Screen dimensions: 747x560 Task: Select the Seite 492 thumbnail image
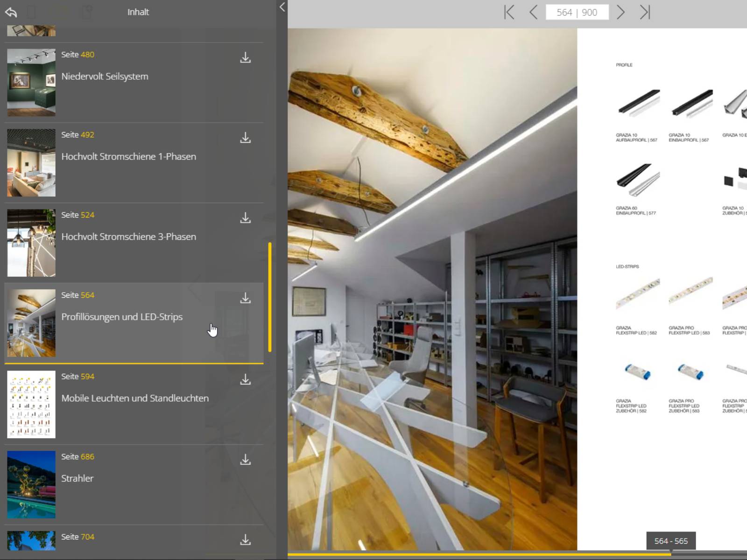(x=31, y=163)
